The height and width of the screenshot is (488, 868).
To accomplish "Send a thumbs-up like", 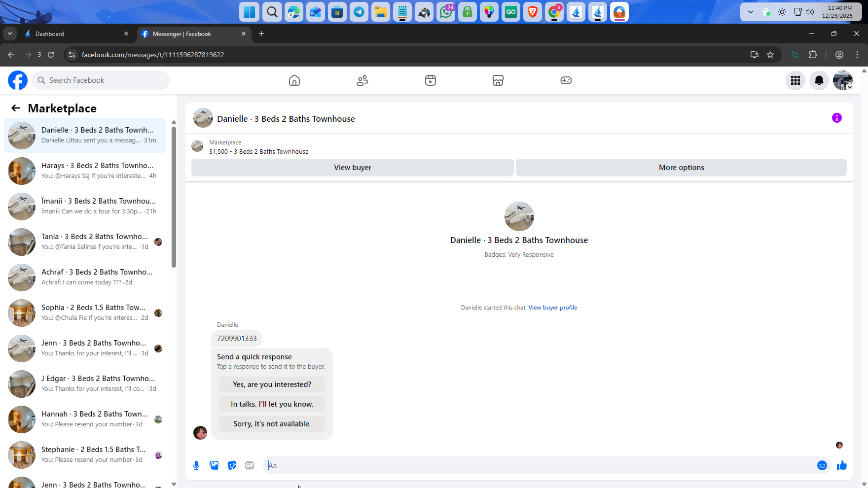I will pyautogui.click(x=842, y=465).
